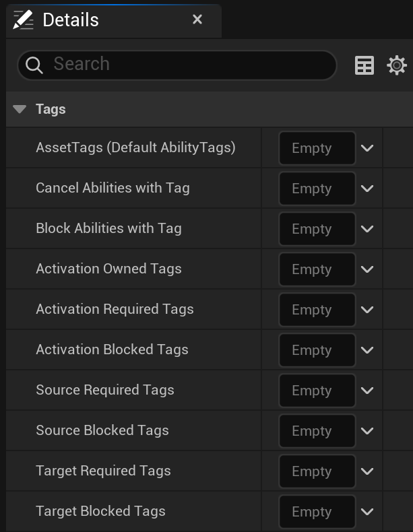Click the magnifying glass search icon

coord(34,65)
